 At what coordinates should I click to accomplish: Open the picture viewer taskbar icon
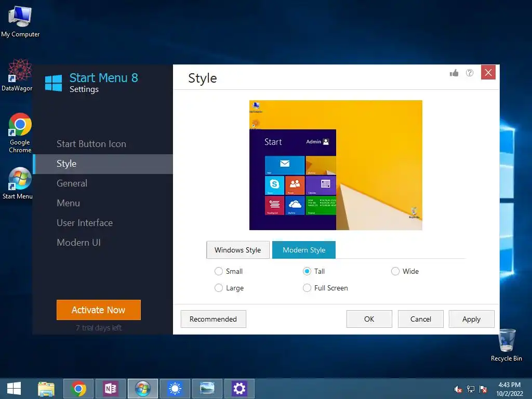pyautogui.click(x=207, y=389)
